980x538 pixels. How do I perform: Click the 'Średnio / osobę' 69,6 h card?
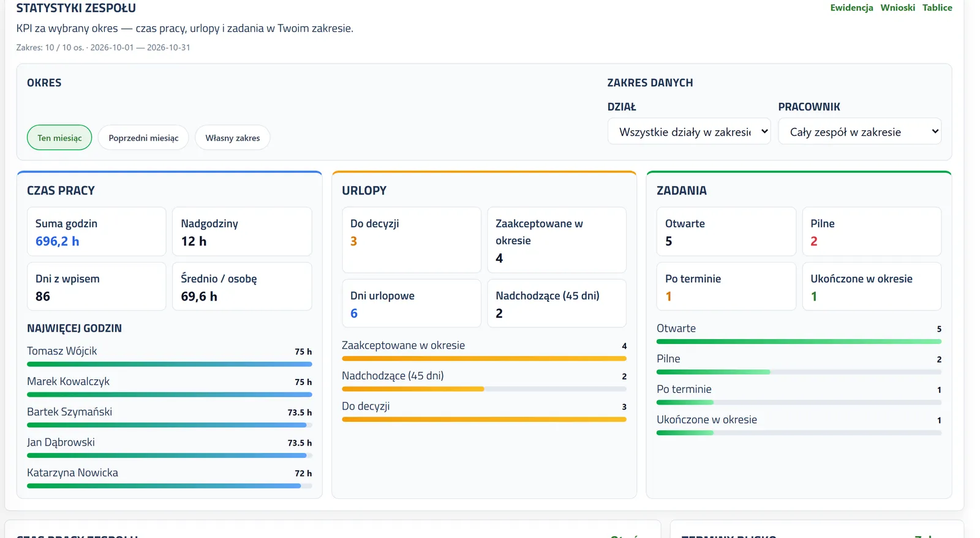242,287
